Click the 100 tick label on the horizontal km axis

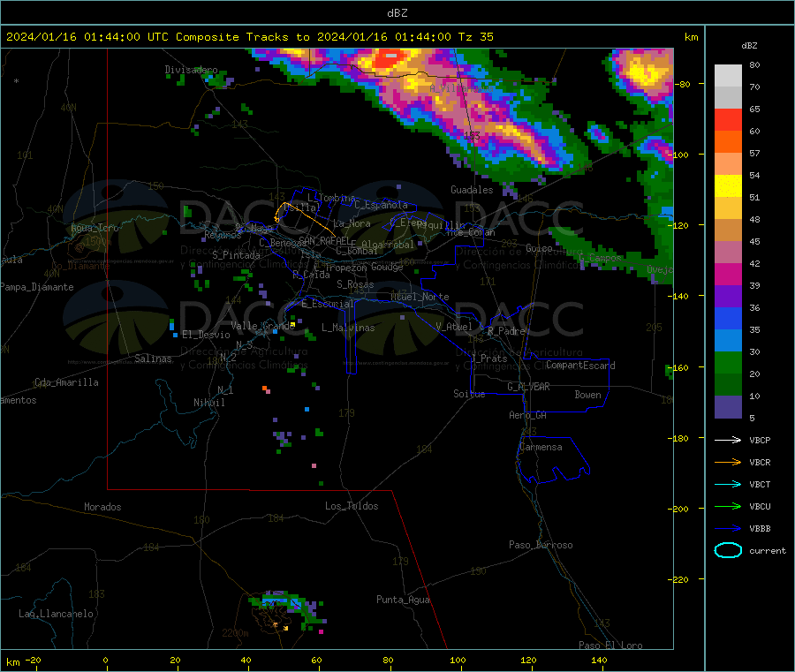[458, 661]
